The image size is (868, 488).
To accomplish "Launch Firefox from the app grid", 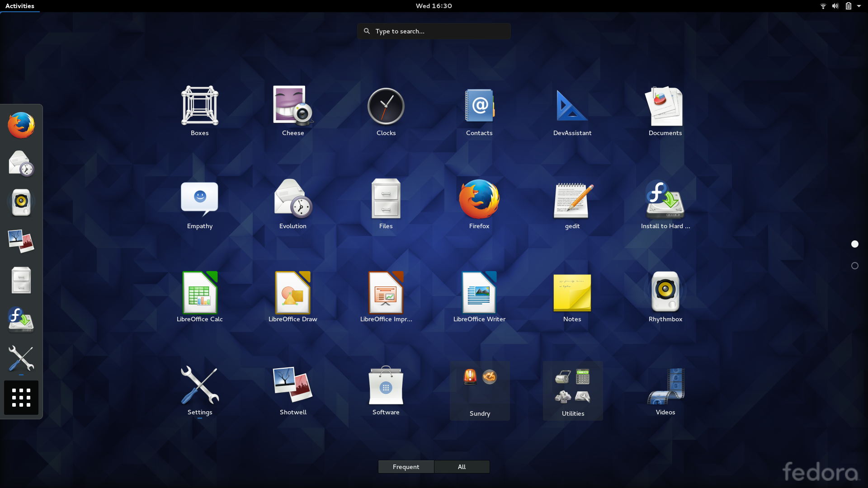I will click(x=479, y=204).
